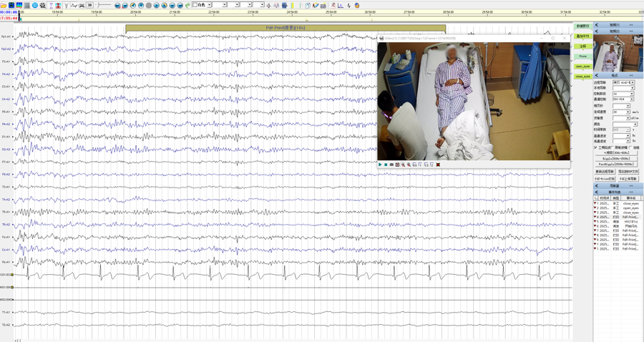Click the undo green arrow toolbar icon
The width and height of the screenshot is (644, 342).
pos(188,5)
